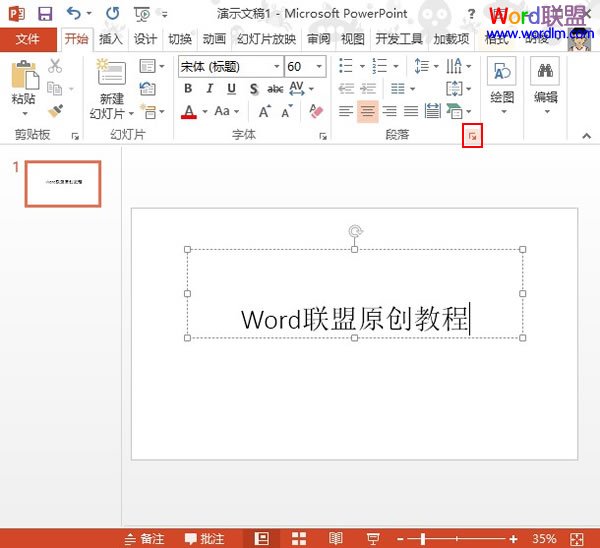Switch to the 动画 tab

[x=214, y=39]
